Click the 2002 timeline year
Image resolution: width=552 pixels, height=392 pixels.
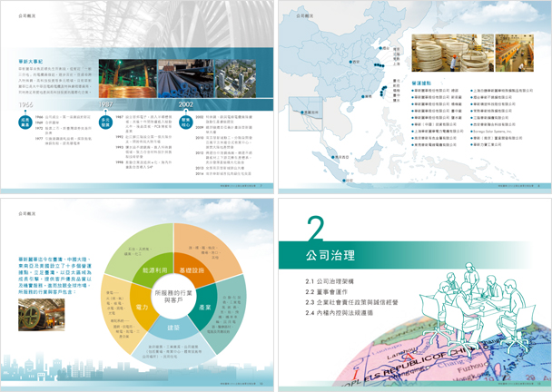click(185, 104)
